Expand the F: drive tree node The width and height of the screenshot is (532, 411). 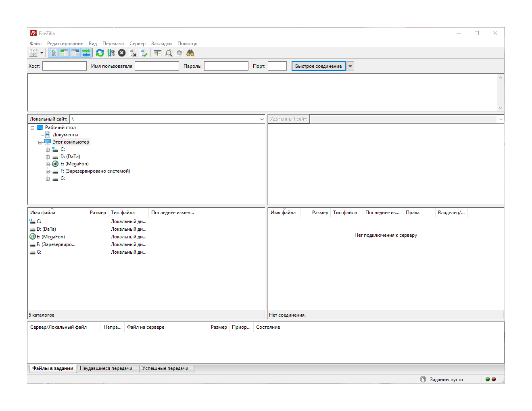pos(48,171)
